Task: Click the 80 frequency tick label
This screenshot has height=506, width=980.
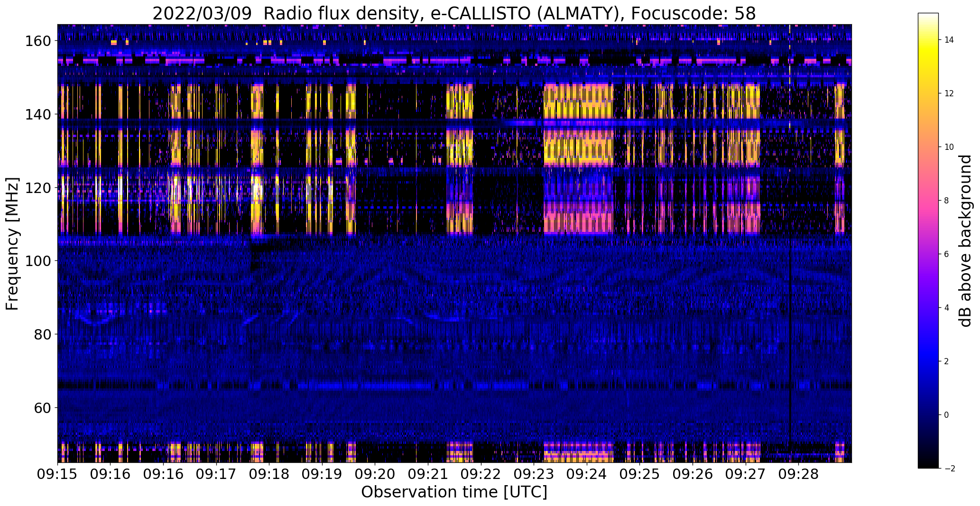Action: [x=42, y=334]
